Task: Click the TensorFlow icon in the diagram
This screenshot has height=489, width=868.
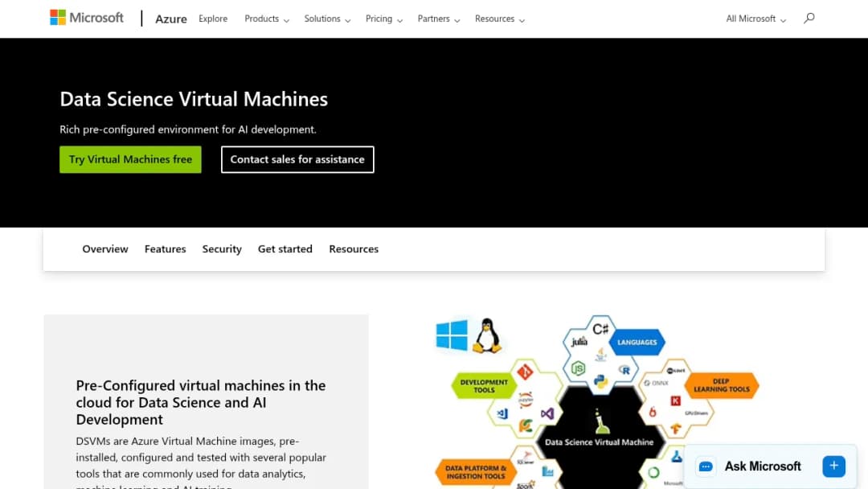Action: [x=675, y=428]
